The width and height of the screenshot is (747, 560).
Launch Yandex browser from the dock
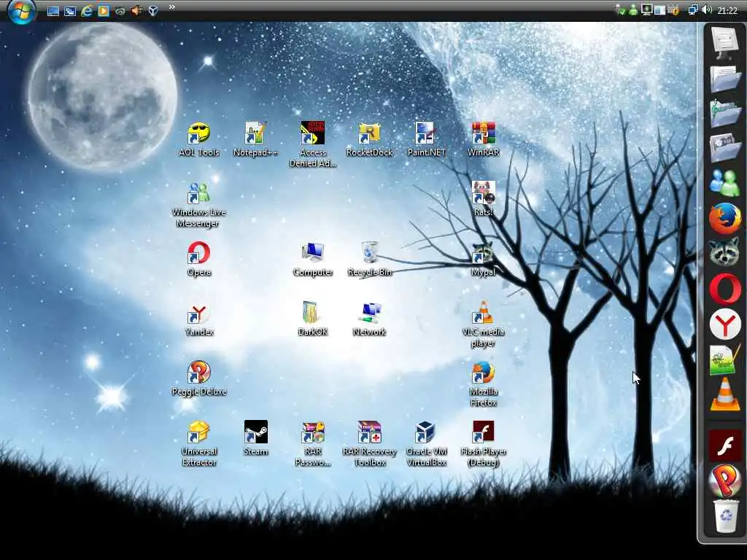click(x=724, y=324)
